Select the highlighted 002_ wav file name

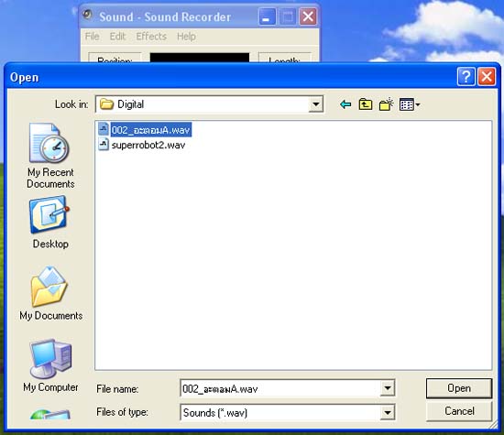151,130
